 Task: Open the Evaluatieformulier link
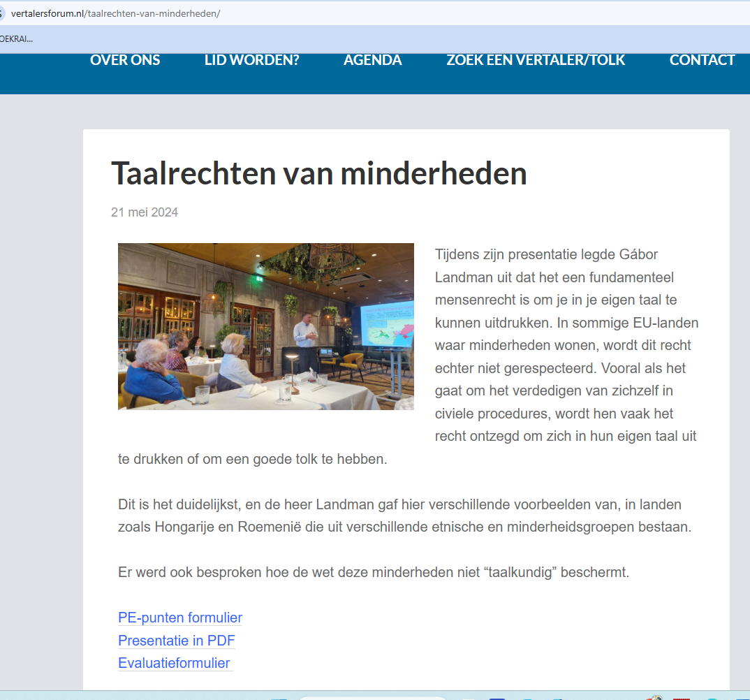tap(174, 663)
